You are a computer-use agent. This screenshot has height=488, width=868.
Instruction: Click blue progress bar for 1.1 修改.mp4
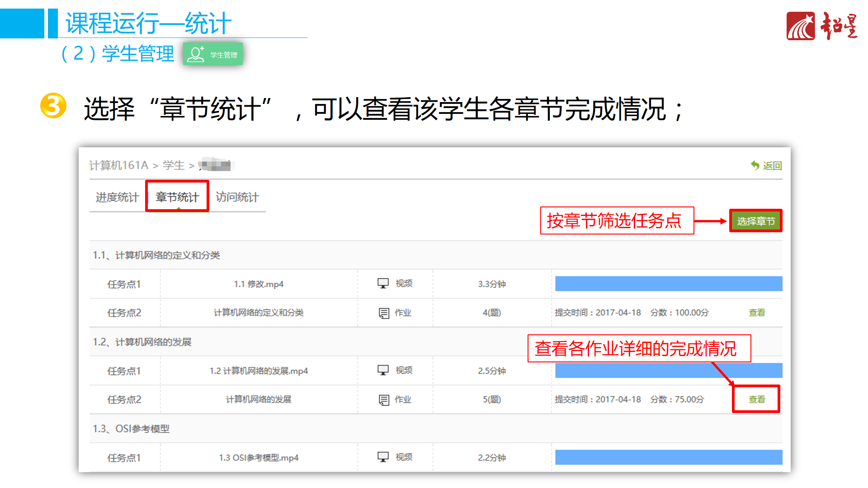coord(668,284)
